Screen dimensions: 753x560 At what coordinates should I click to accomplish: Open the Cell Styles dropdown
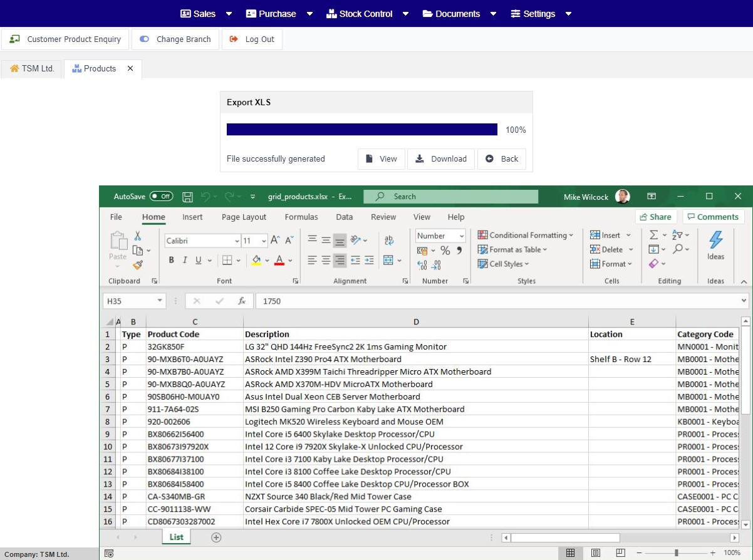coord(504,264)
